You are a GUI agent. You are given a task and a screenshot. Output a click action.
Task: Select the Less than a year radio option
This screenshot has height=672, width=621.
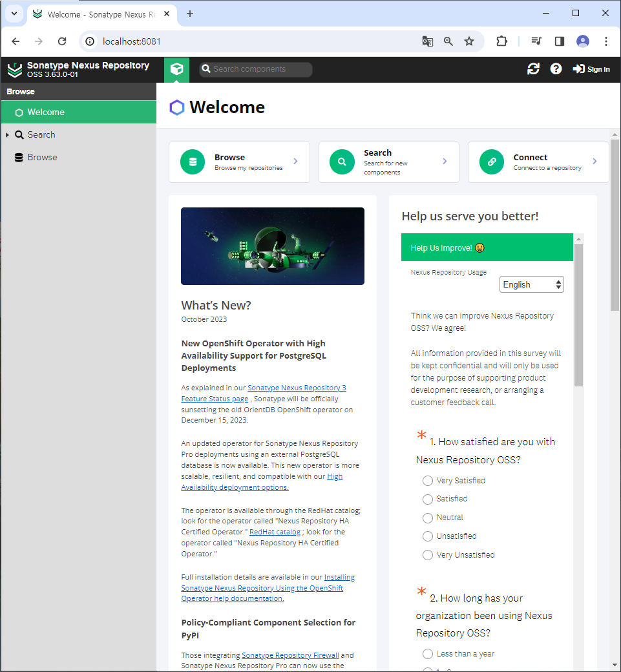tap(428, 654)
